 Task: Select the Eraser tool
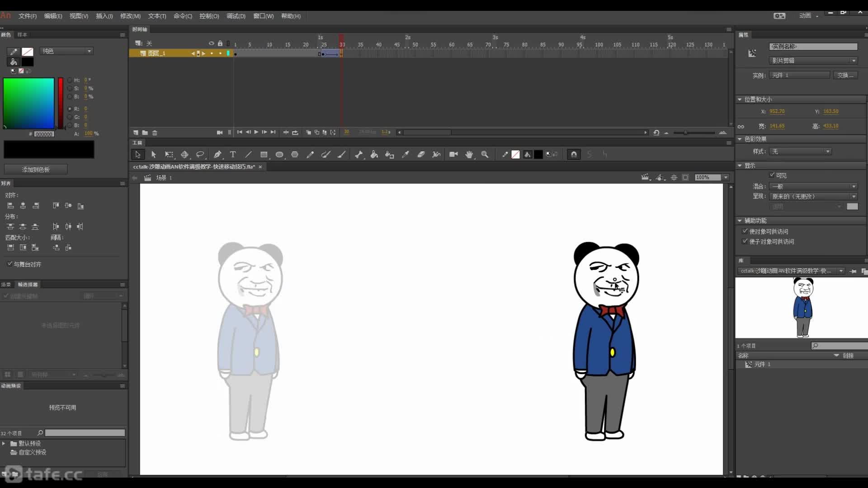point(421,155)
